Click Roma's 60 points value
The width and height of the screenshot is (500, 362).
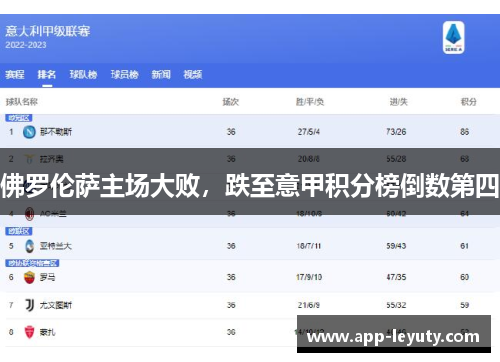point(465,277)
